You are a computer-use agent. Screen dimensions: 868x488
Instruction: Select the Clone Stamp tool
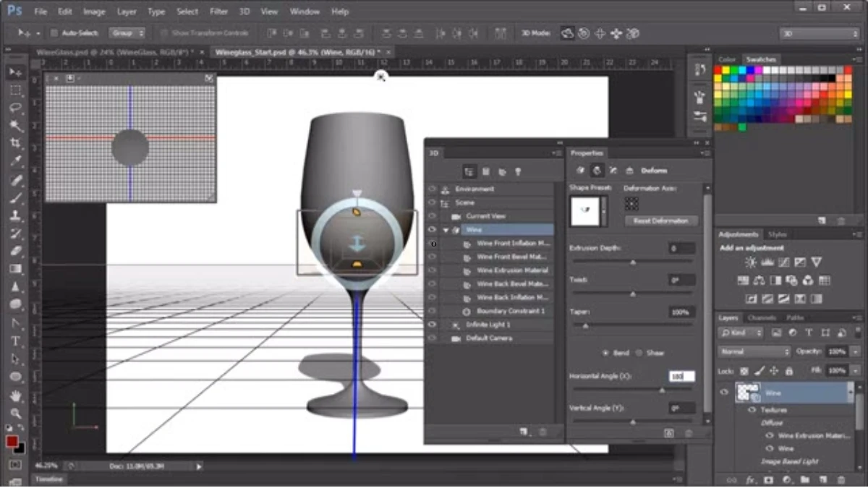point(15,215)
